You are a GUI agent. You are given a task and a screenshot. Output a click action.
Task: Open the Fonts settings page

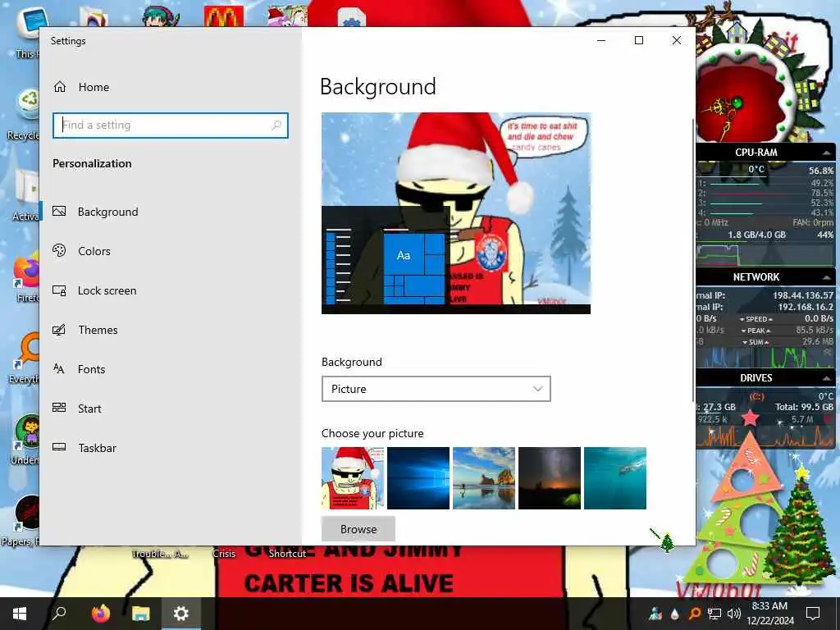(x=92, y=369)
